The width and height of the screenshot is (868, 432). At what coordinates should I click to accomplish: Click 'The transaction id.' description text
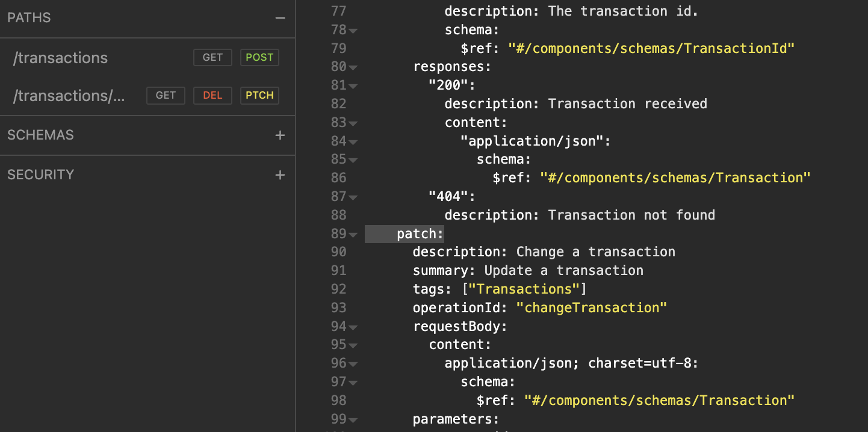pyautogui.click(x=624, y=11)
